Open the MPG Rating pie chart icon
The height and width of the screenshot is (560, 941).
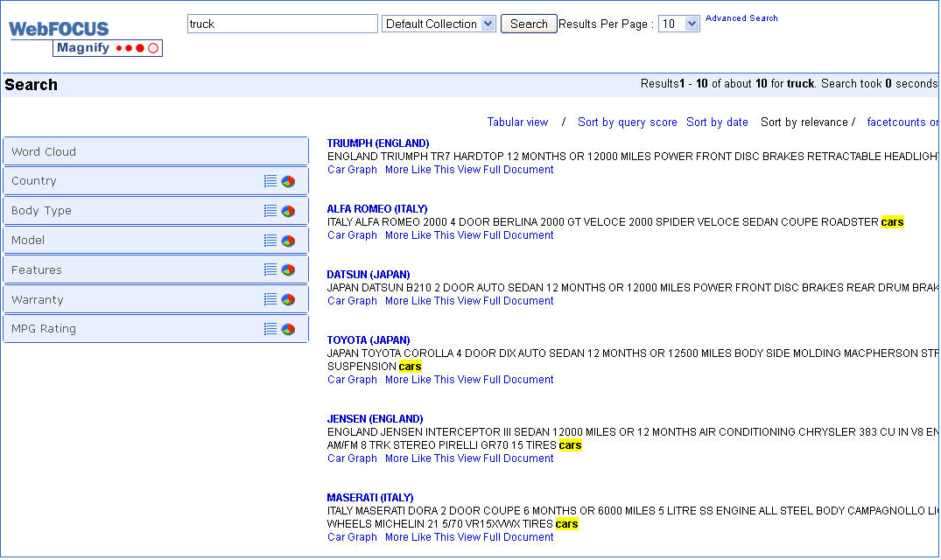pyautogui.click(x=287, y=328)
